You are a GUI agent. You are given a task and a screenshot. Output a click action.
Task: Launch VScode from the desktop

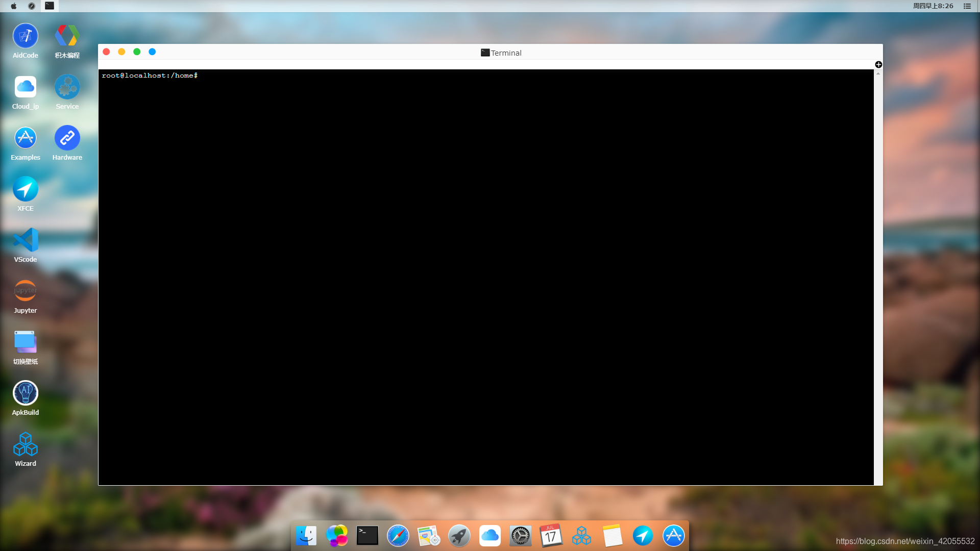pos(25,240)
